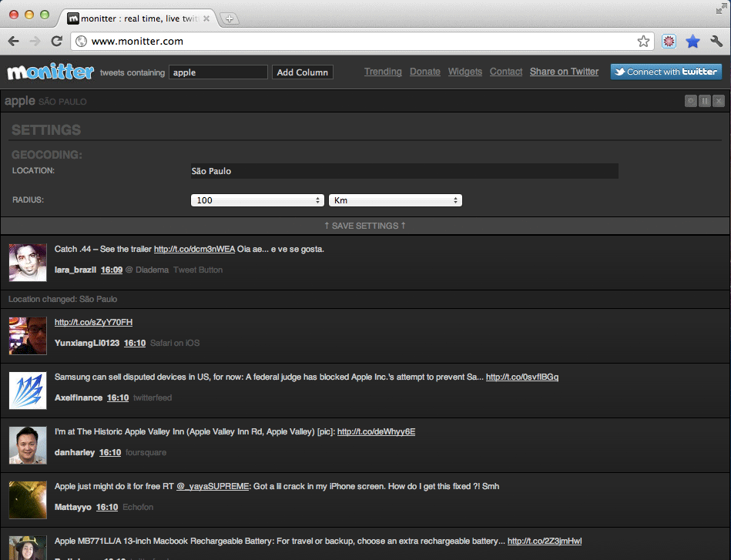731x560 pixels.
Task: Reload the page
Action: point(56,42)
